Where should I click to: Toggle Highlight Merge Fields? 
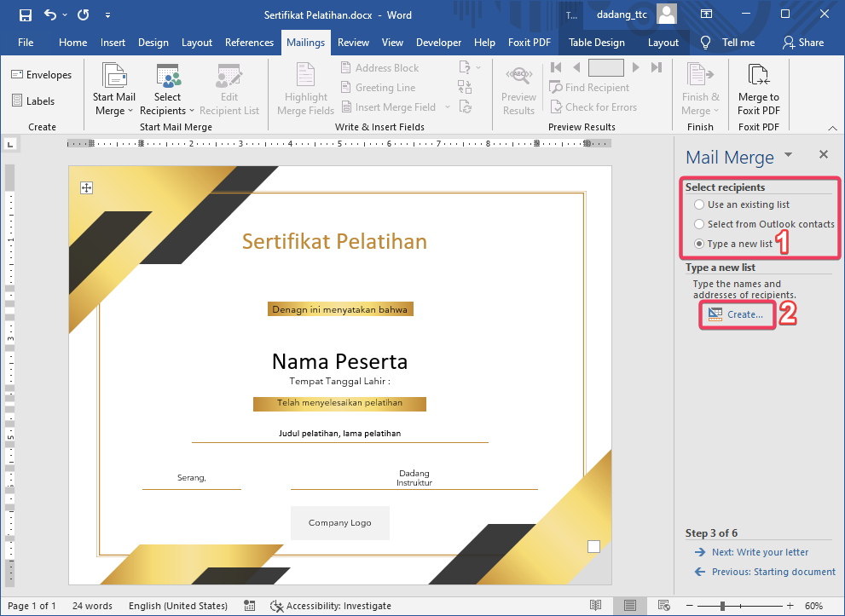305,88
